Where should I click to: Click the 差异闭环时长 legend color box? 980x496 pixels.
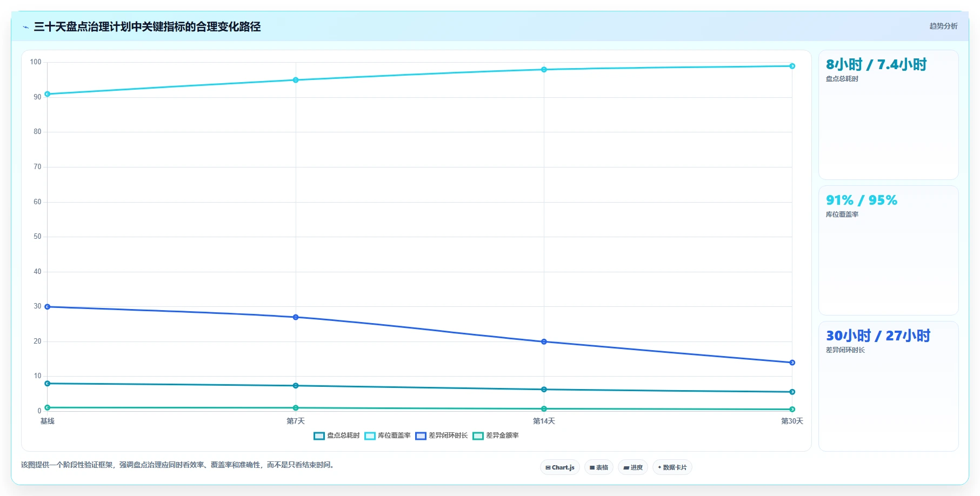coord(421,436)
